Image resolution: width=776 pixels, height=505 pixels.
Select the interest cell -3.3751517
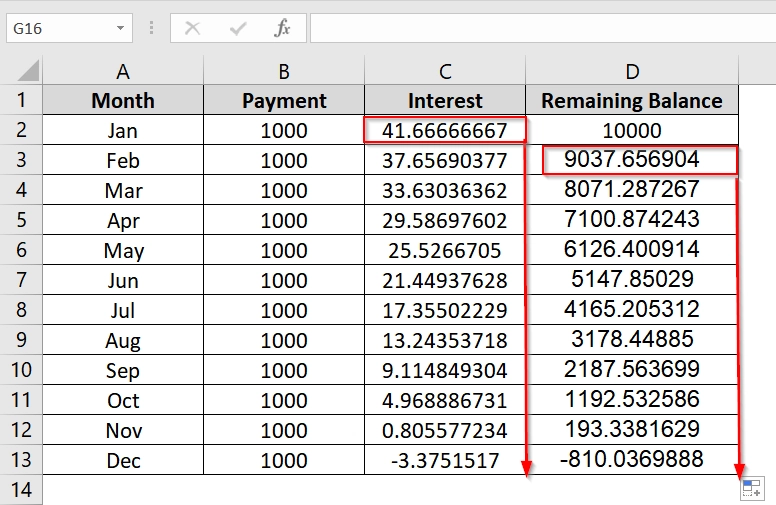445,460
